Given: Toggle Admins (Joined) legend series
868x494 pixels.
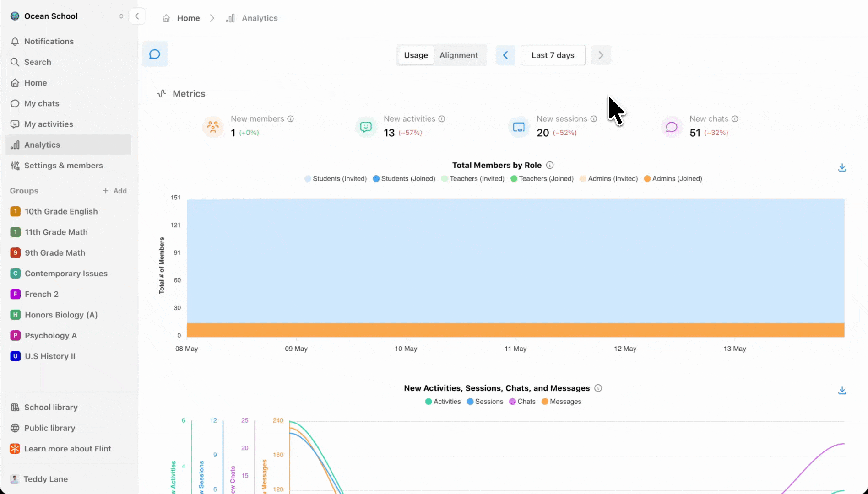Looking at the screenshot, I should coord(673,179).
